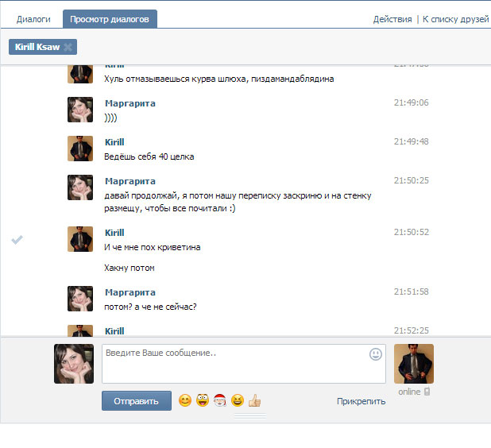Open the Диалоги tab

[x=33, y=19]
